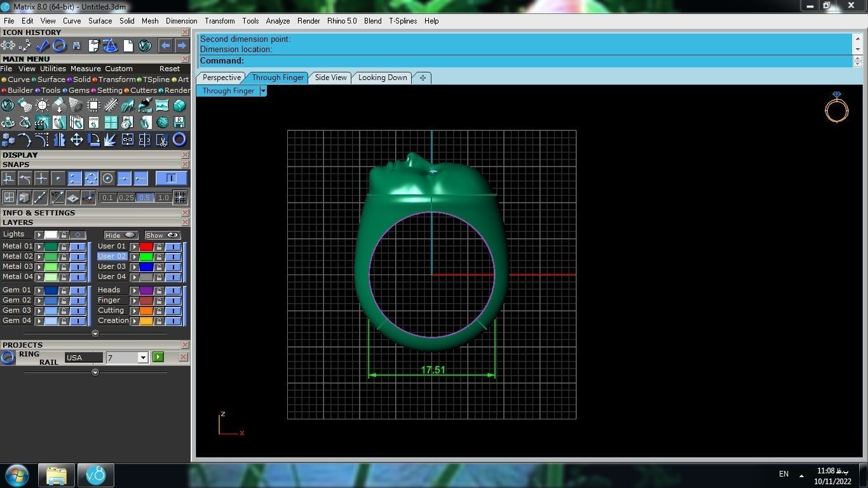Go forward with Icon History right arrow
The width and height of the screenshot is (868, 488).
point(182,46)
